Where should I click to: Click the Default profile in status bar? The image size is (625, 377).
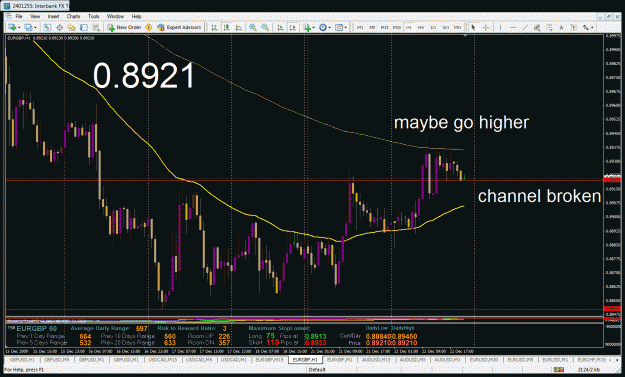(317, 370)
